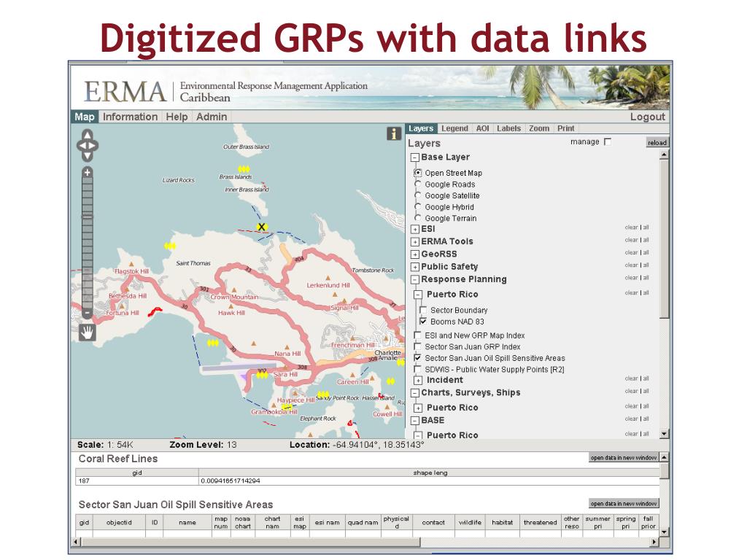The height and width of the screenshot is (560, 747).
Task: Switch to the Legend tab
Action: (454, 128)
